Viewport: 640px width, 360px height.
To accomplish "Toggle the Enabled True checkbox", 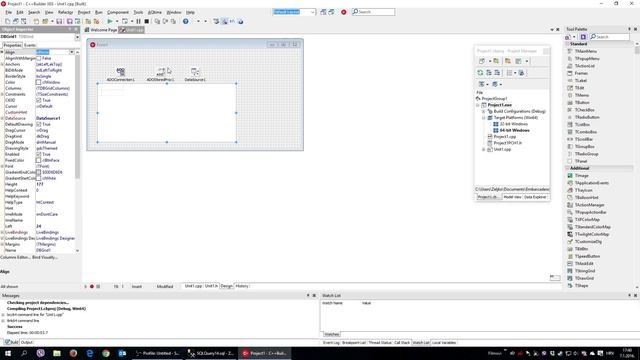I will coord(39,154).
